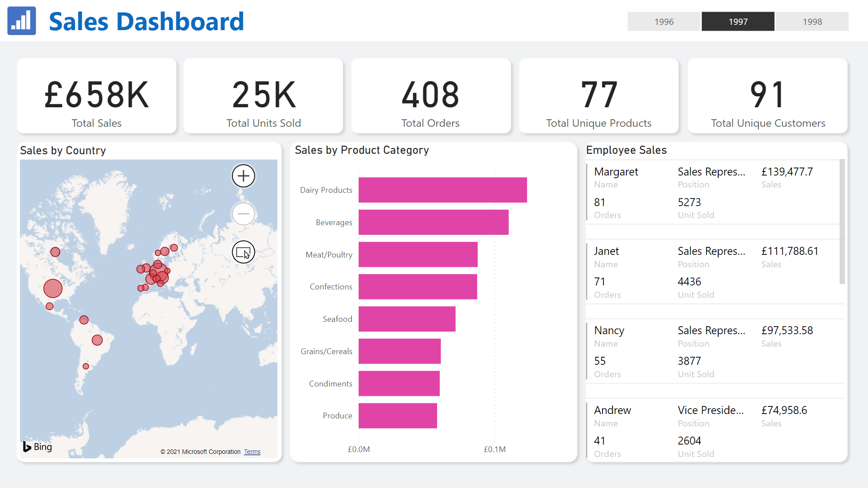Select the Produce category bar

pyautogui.click(x=397, y=416)
